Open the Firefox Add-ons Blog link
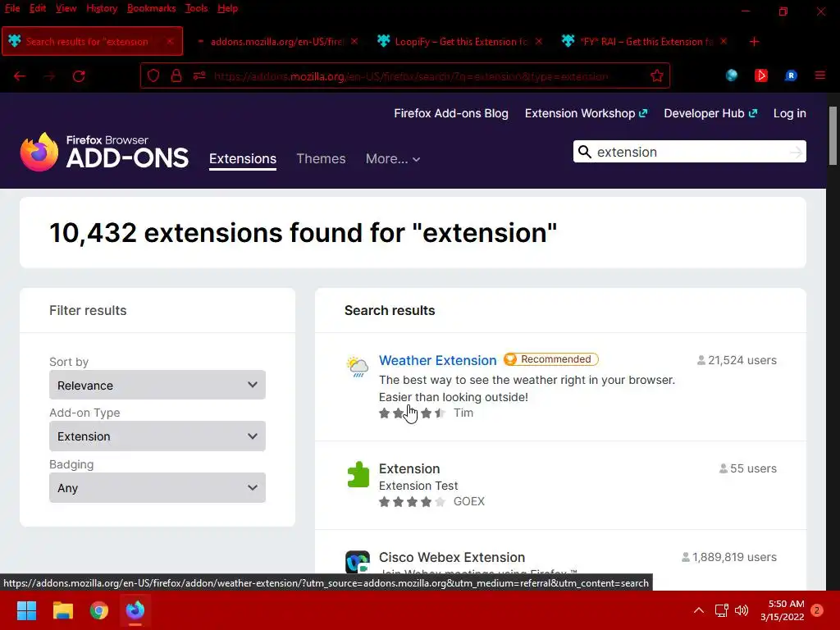 451,113
